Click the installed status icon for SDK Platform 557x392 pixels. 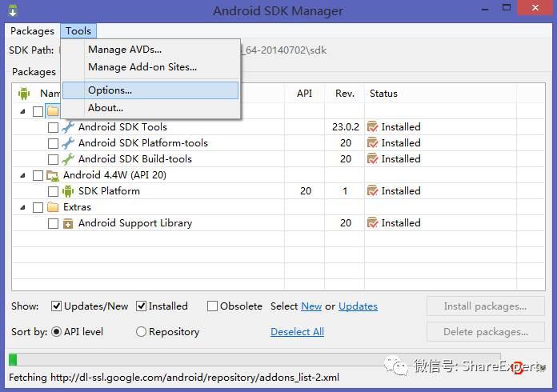point(372,190)
